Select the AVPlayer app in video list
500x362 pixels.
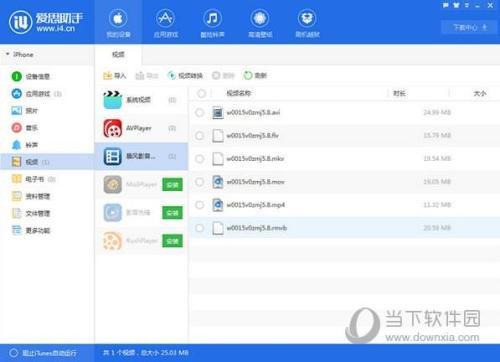coord(141,128)
